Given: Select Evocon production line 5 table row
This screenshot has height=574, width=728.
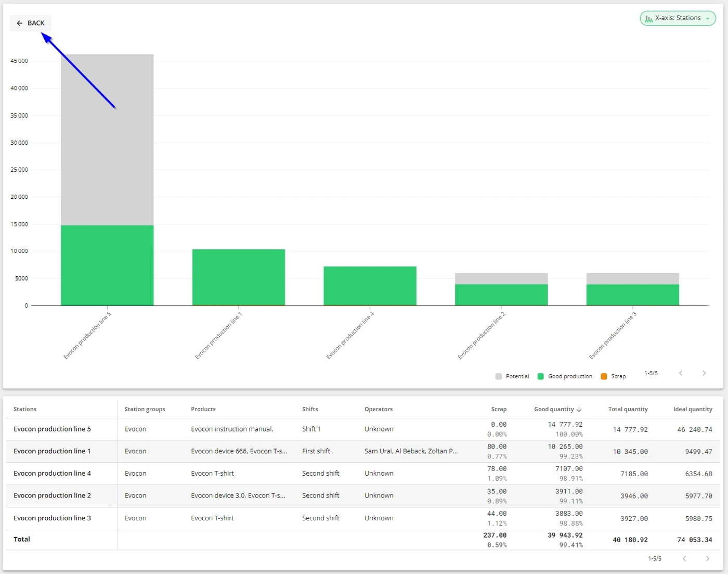Looking at the screenshot, I should click(x=363, y=429).
